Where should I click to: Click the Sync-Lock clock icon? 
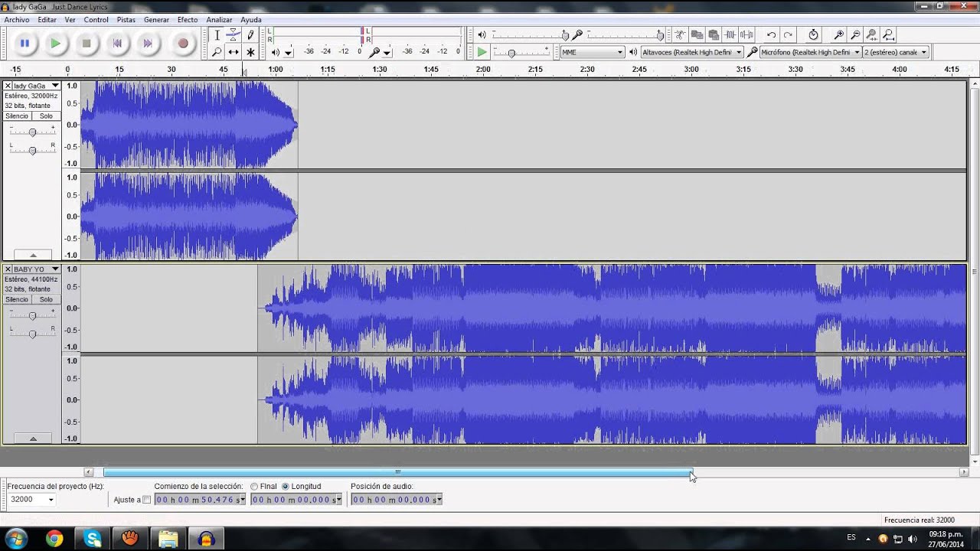813,34
